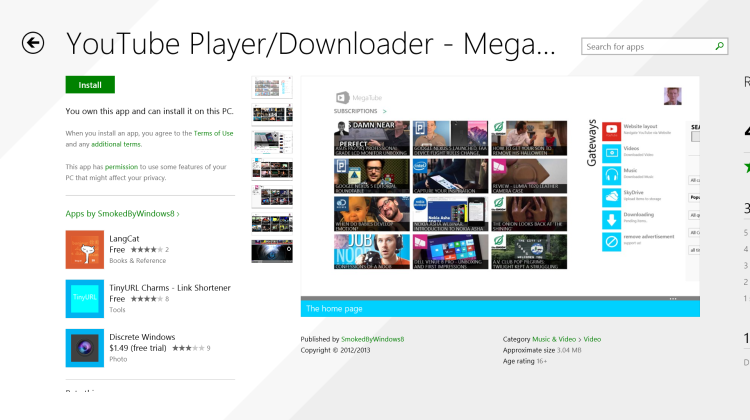Select the fifth screenshot thumbnail
This screenshot has height=420, width=750.
[x=272, y=197]
